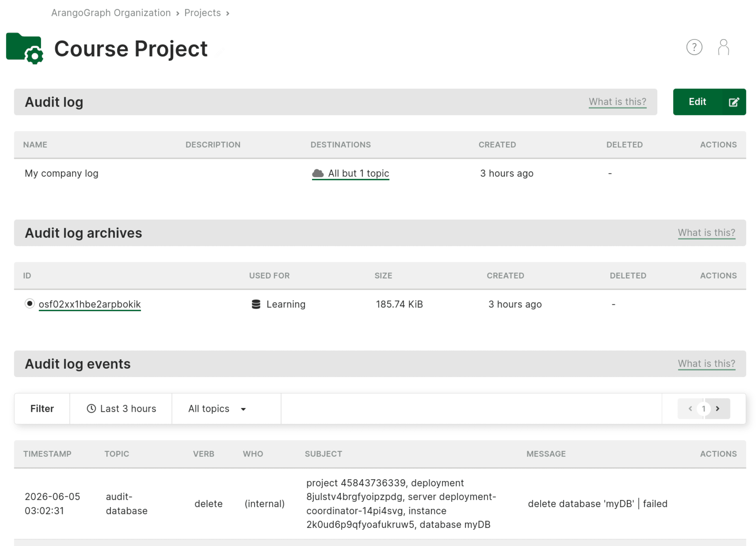This screenshot has height=546, width=756.
Task: Open the All topics dropdown
Action: pos(226,409)
